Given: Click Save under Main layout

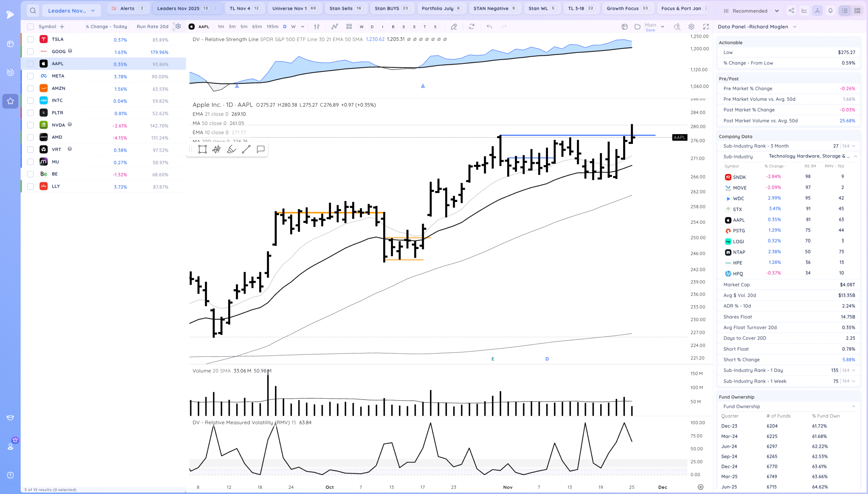Looking at the screenshot, I should point(650,30).
